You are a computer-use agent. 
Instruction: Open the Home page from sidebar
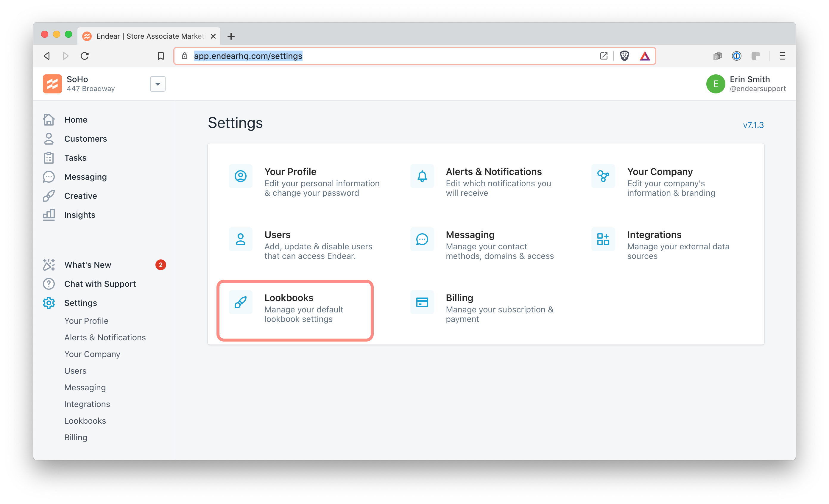(76, 120)
